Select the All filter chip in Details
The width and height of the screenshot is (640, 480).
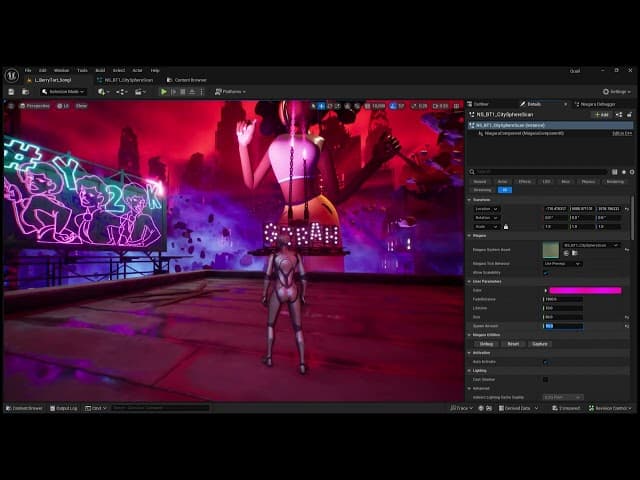click(x=505, y=190)
